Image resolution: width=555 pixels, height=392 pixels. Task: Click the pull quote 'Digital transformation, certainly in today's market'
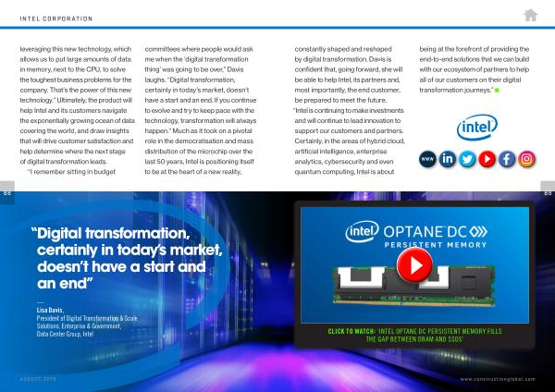[127, 258]
